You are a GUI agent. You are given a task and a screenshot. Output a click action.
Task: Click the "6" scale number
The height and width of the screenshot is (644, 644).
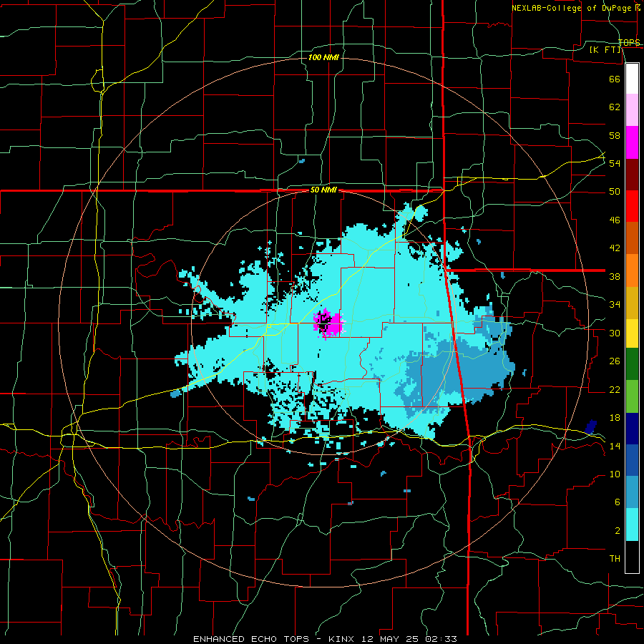click(617, 502)
